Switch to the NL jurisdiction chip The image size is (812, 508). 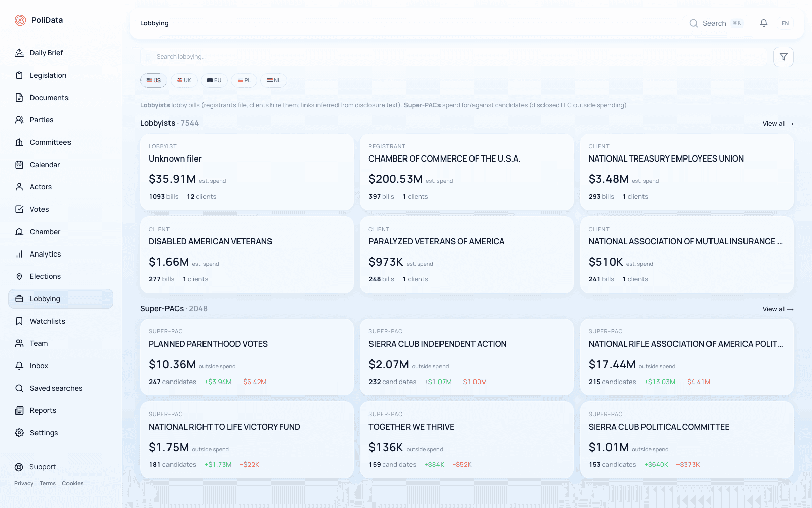click(274, 80)
